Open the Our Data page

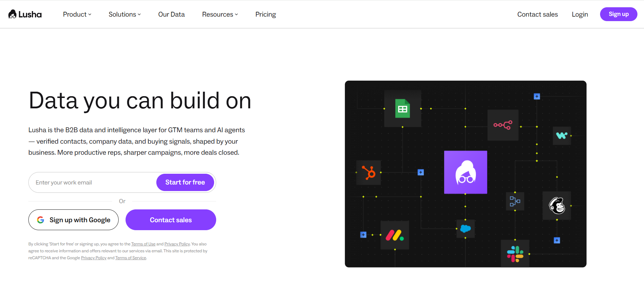pyautogui.click(x=172, y=14)
